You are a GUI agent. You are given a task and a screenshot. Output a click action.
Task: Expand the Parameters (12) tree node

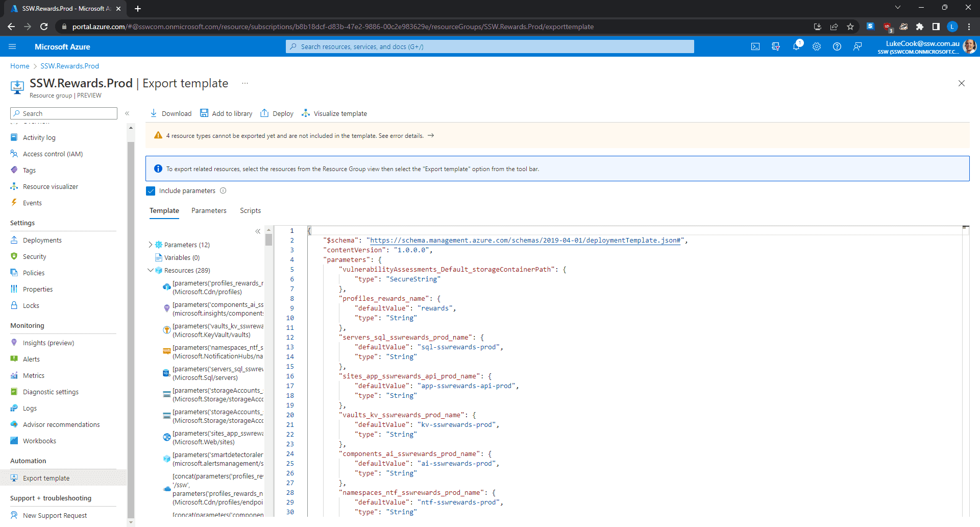click(x=150, y=245)
